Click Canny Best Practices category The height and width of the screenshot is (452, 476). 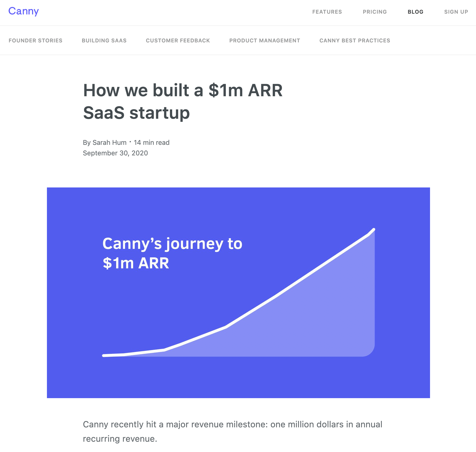[x=355, y=41]
